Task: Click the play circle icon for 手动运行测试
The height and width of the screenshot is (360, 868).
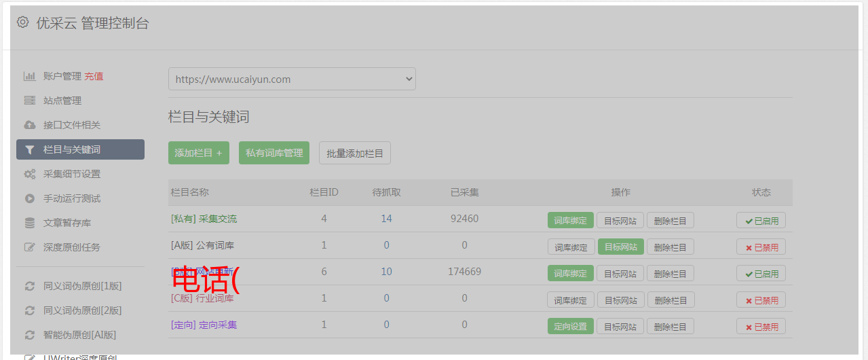Action: (30, 198)
